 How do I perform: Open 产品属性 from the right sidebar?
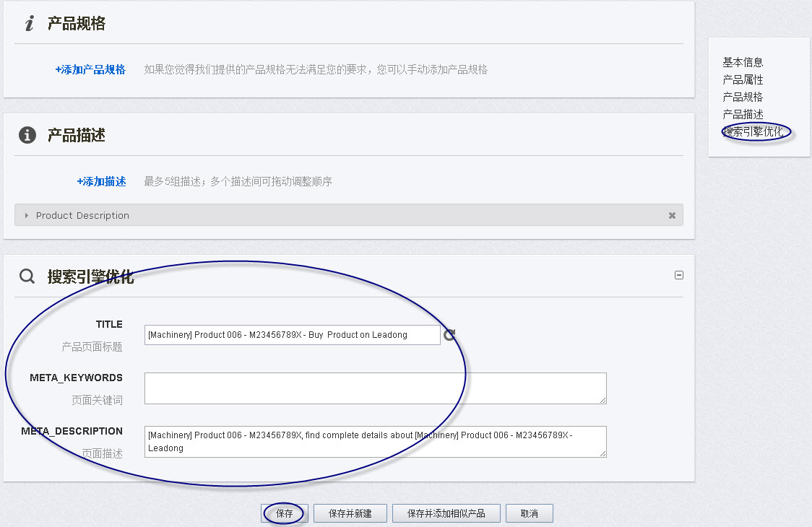click(x=742, y=79)
